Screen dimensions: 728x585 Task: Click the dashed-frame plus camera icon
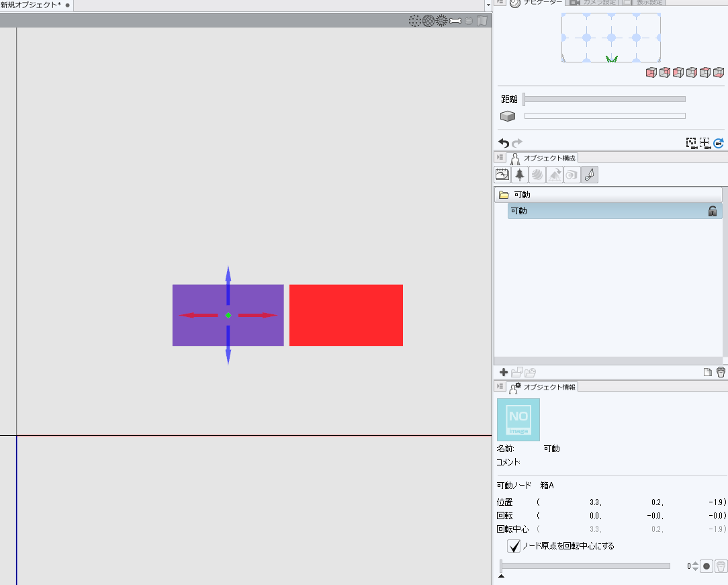[x=704, y=143]
